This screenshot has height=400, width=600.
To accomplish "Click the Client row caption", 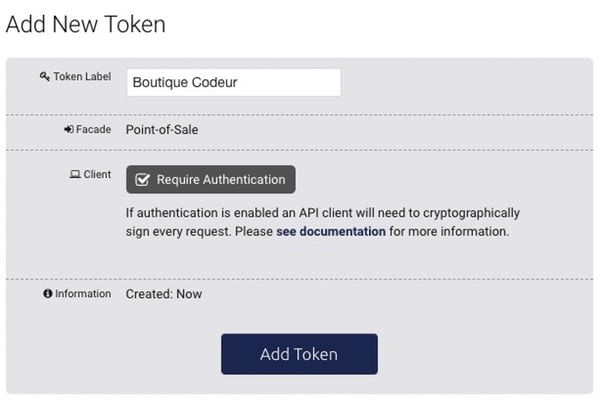I will (97, 175).
